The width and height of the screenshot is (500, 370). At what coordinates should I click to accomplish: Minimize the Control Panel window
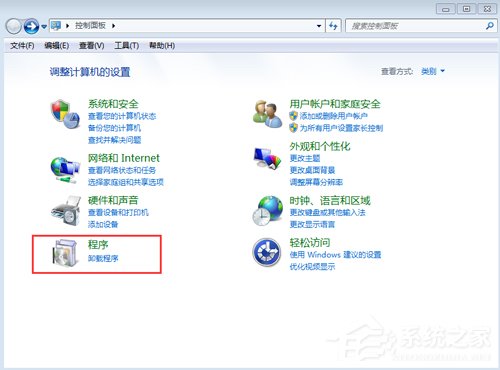click(x=446, y=9)
